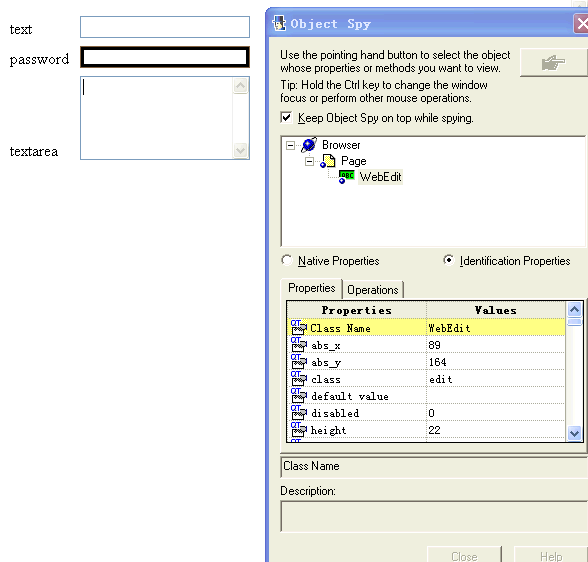Select the default value property cell

point(357,396)
